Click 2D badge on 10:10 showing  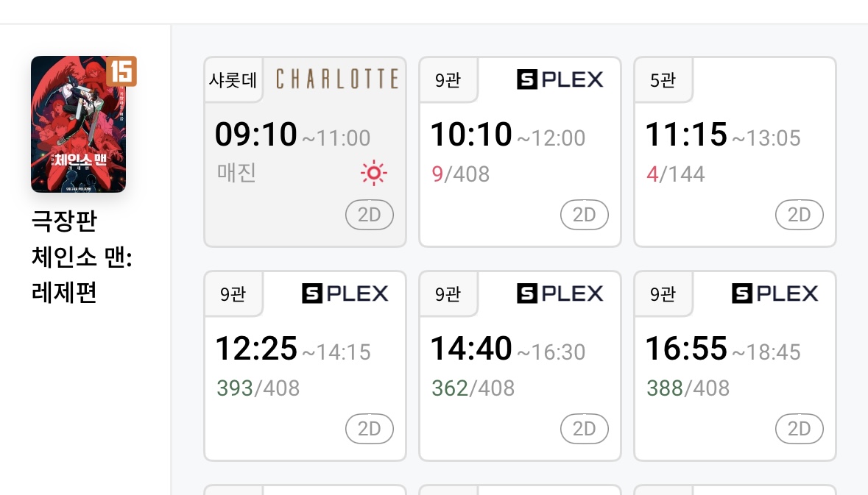[584, 215]
